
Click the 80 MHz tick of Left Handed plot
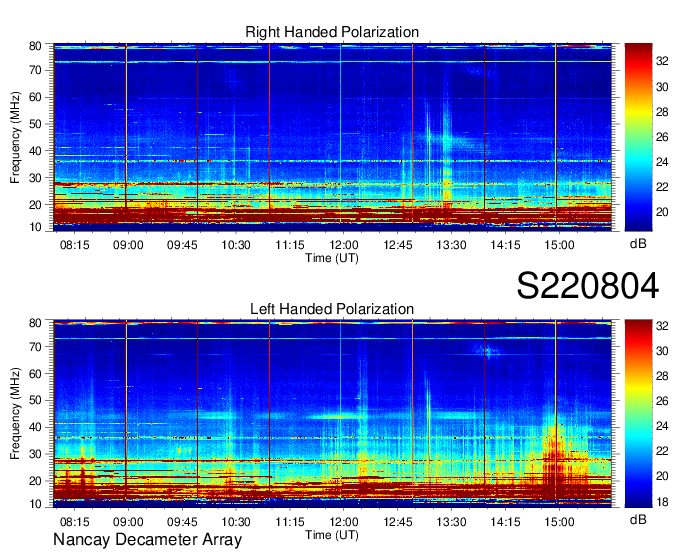click(35, 323)
